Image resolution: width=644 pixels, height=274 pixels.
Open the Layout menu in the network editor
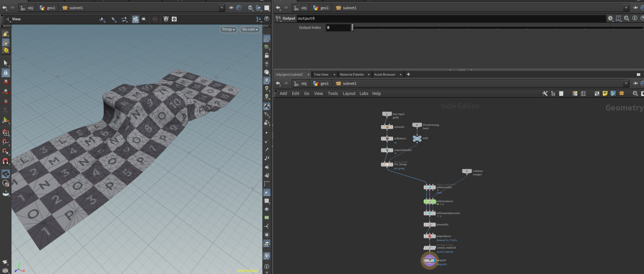[349, 93]
